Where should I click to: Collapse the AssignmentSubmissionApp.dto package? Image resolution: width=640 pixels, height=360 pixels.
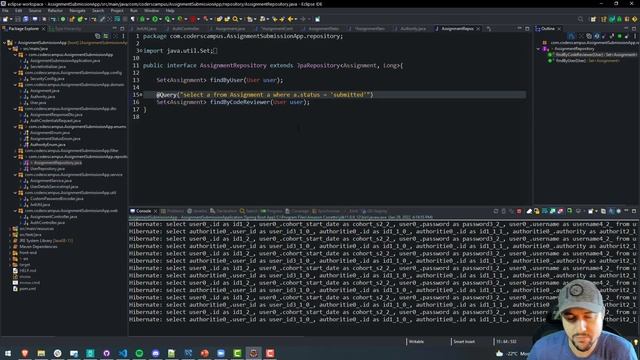(16, 109)
